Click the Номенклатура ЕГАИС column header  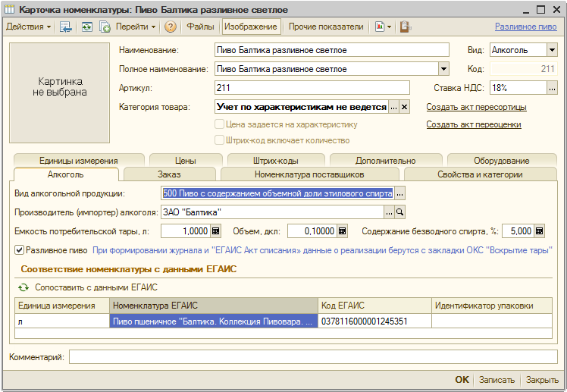pos(214,306)
